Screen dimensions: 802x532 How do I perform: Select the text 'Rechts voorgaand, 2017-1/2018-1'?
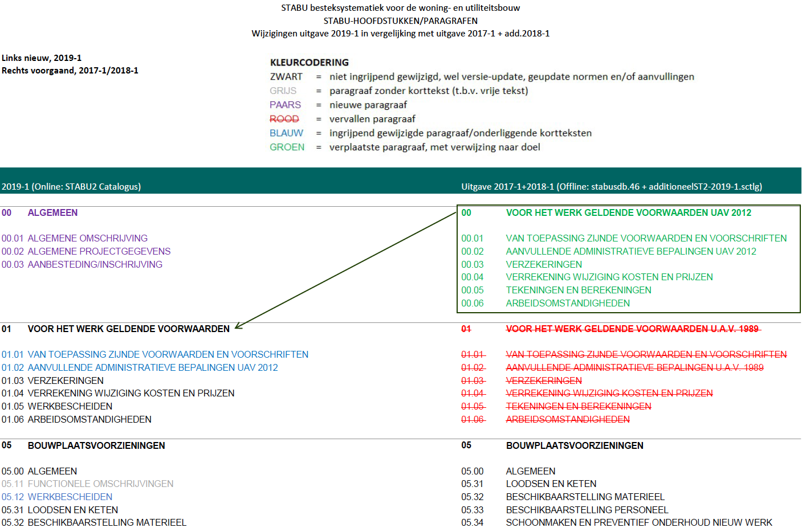[x=70, y=71]
